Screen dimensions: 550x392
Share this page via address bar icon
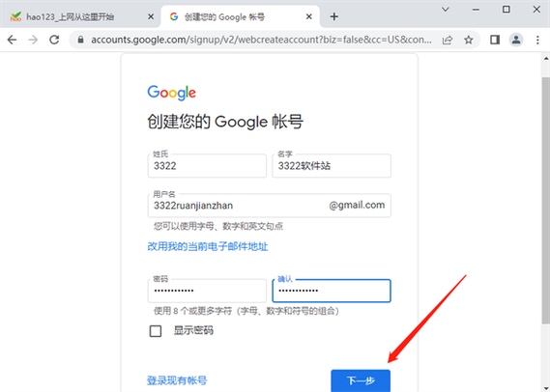pyautogui.click(x=448, y=40)
